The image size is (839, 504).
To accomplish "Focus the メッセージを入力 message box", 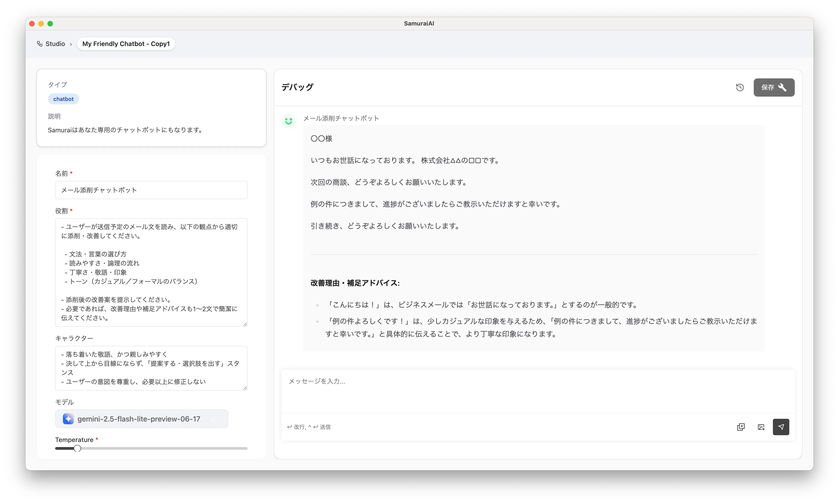I will (x=538, y=391).
